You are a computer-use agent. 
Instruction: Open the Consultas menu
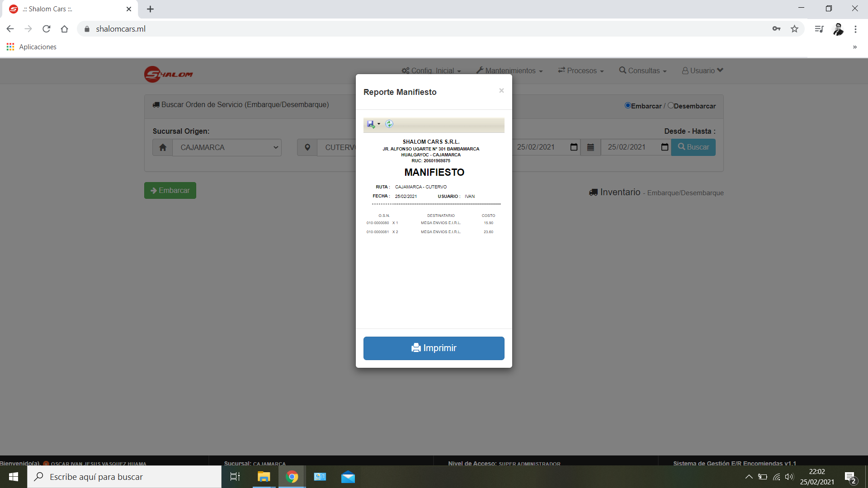(x=642, y=70)
